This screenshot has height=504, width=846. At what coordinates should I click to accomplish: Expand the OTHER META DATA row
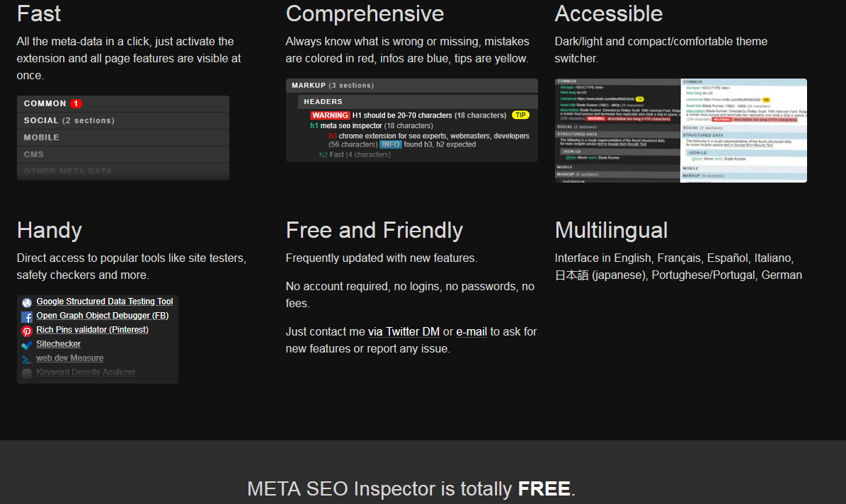coord(123,171)
